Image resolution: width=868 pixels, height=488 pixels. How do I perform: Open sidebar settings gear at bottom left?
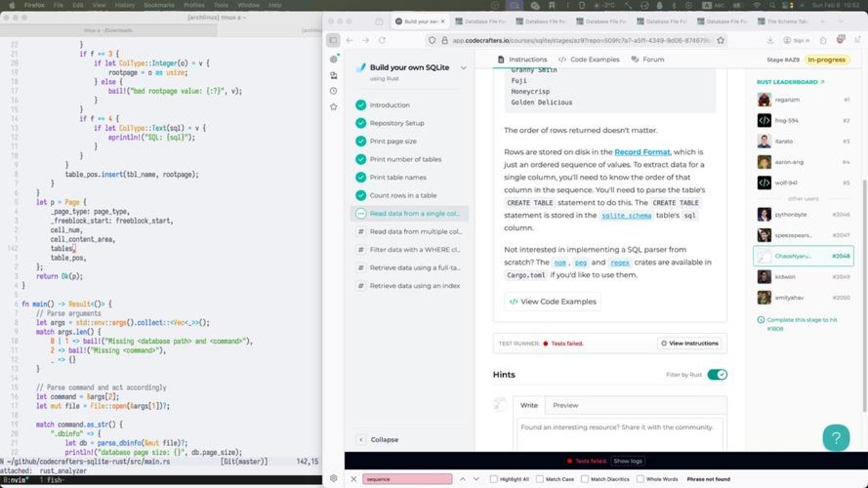(333, 478)
